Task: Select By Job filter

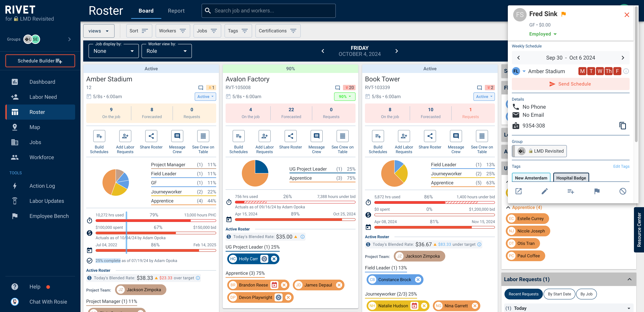Action: pyautogui.click(x=586, y=294)
